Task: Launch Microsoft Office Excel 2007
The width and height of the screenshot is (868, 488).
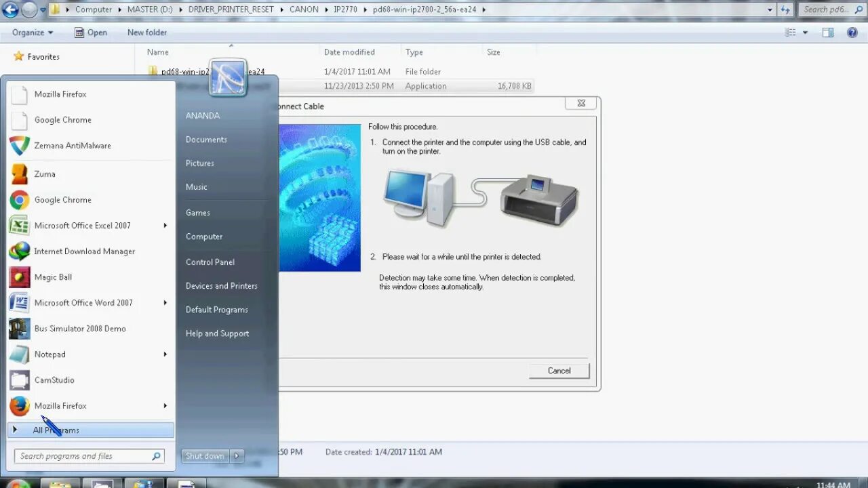Action: point(91,226)
